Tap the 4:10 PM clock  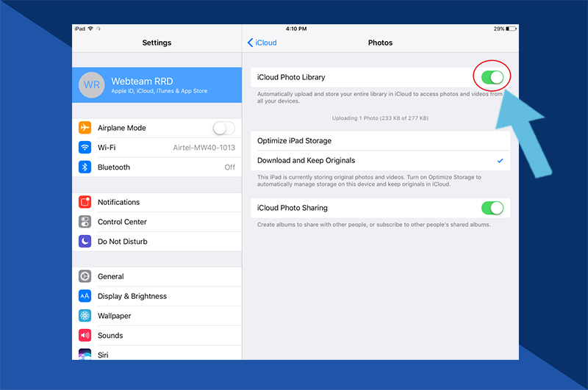point(296,29)
